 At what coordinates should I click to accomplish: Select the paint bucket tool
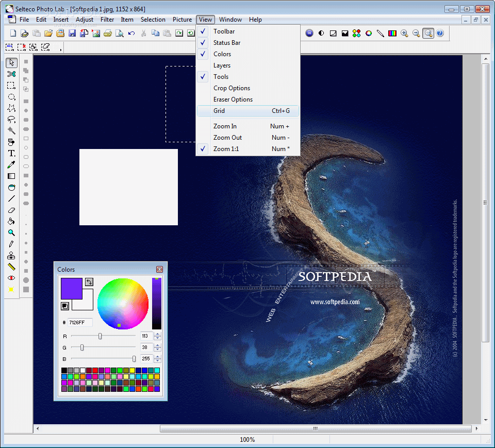(x=11, y=221)
